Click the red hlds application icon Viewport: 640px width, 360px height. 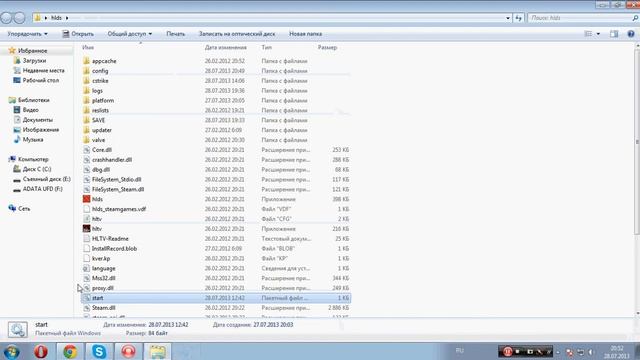[x=86, y=199]
